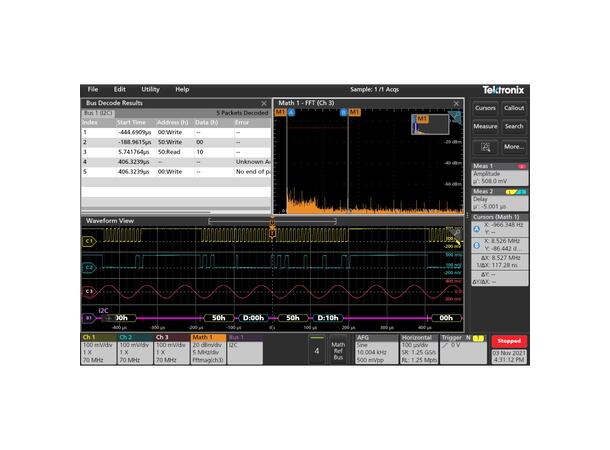Select the C1 channel handle in waveform view
Viewport: 610px width, 450px height.
[89, 241]
